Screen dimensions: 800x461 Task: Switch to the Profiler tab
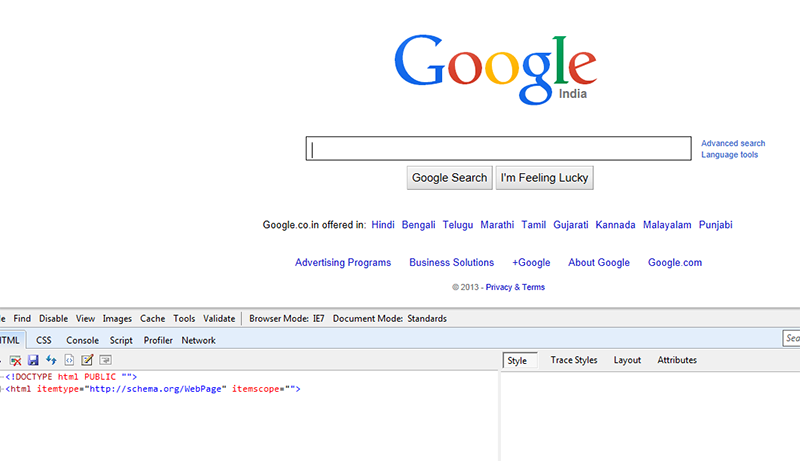[158, 340]
